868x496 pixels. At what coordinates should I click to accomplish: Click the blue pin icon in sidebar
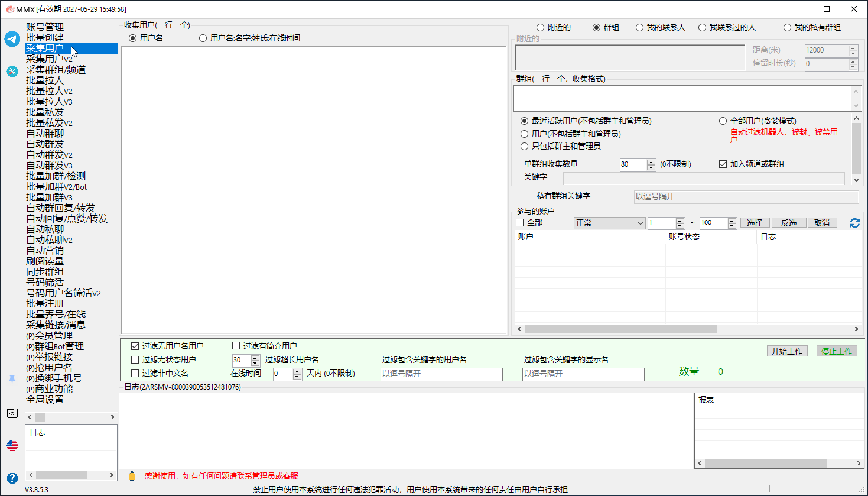12,380
